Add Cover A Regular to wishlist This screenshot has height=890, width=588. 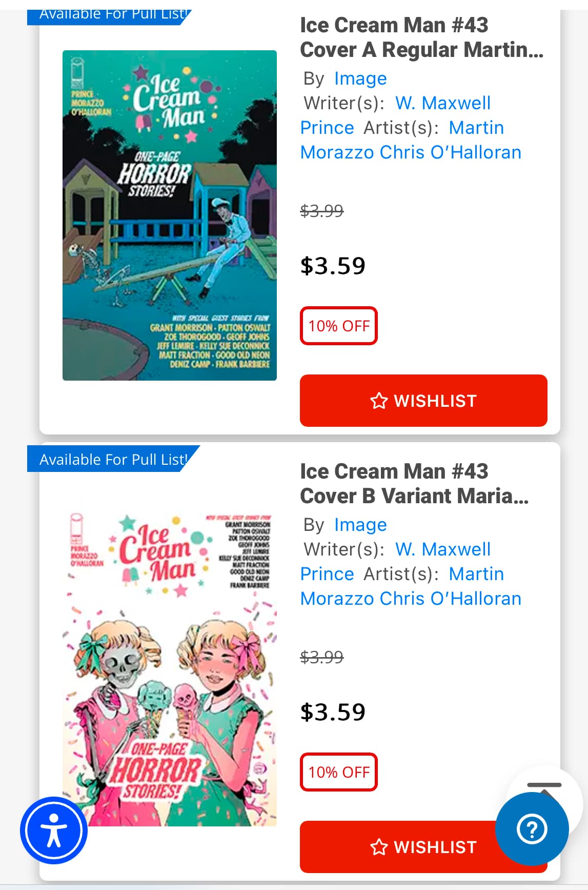tap(423, 401)
